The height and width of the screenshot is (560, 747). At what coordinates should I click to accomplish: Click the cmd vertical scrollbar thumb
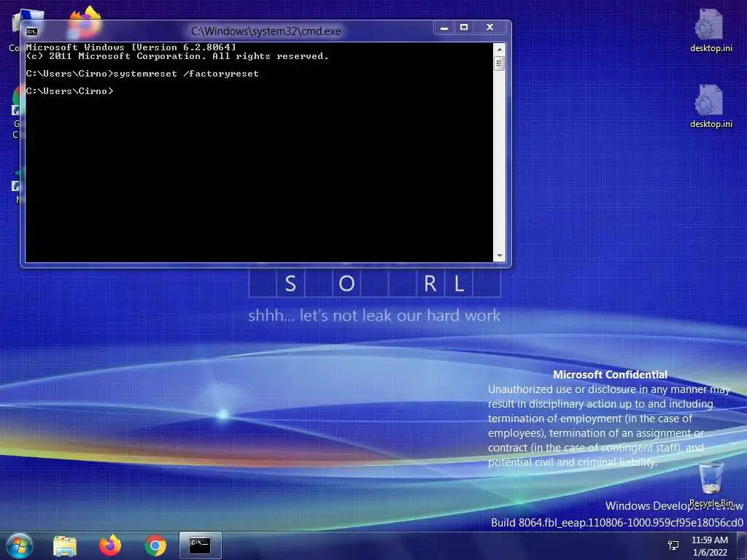(x=499, y=63)
